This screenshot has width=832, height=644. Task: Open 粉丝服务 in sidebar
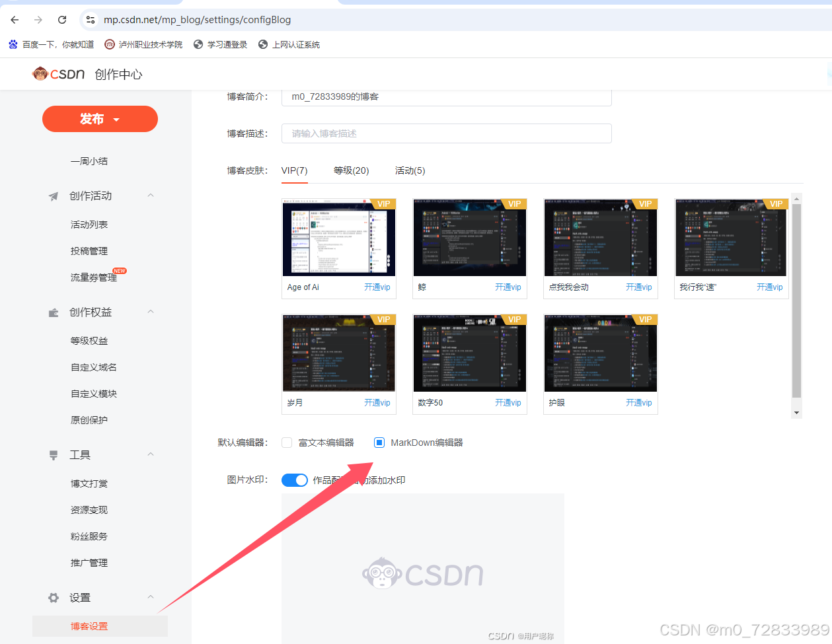[x=89, y=536]
